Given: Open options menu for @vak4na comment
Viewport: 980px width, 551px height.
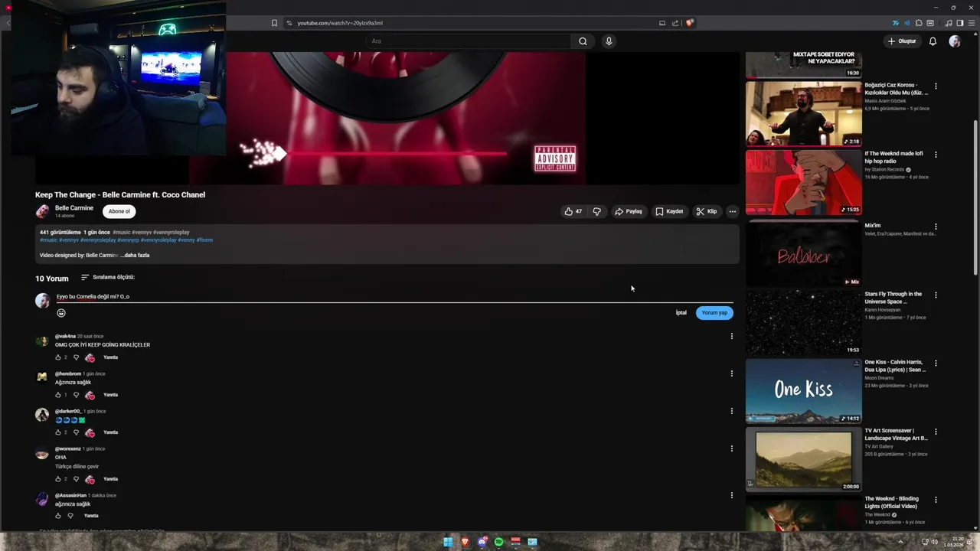Looking at the screenshot, I should coord(731,336).
